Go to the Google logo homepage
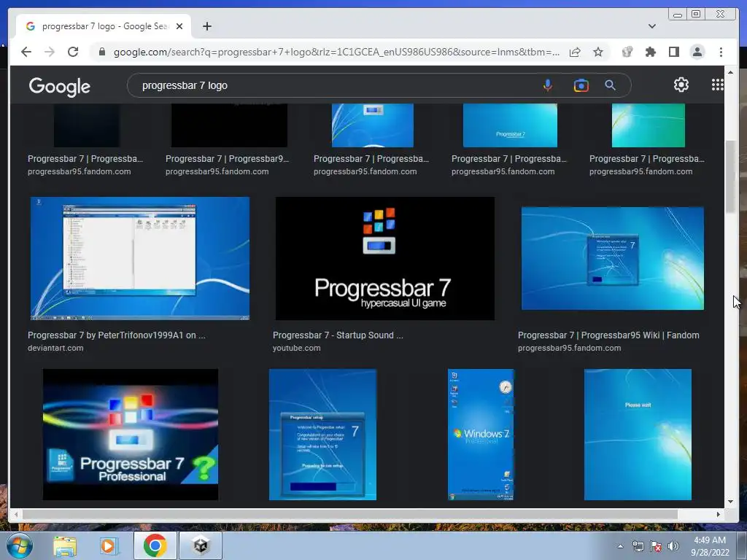This screenshot has width=747, height=560. [x=60, y=87]
